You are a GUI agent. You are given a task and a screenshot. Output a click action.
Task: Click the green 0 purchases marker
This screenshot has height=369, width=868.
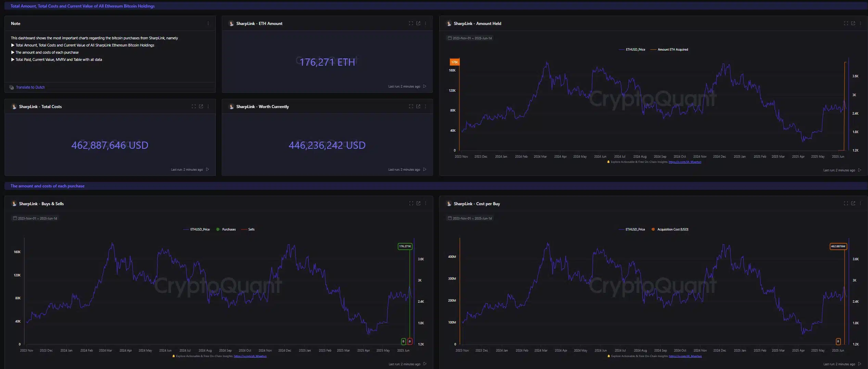[x=403, y=341]
